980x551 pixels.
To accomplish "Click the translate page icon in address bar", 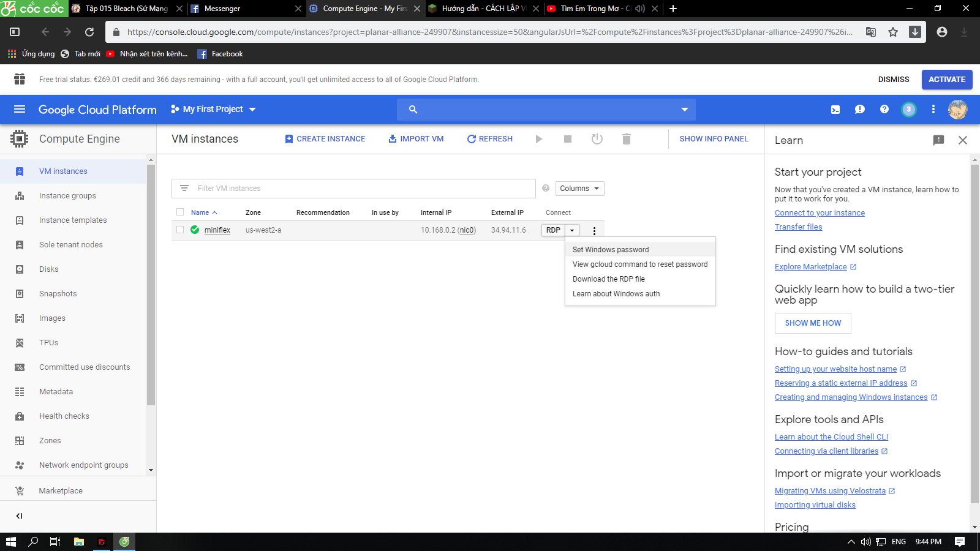I will (x=870, y=32).
